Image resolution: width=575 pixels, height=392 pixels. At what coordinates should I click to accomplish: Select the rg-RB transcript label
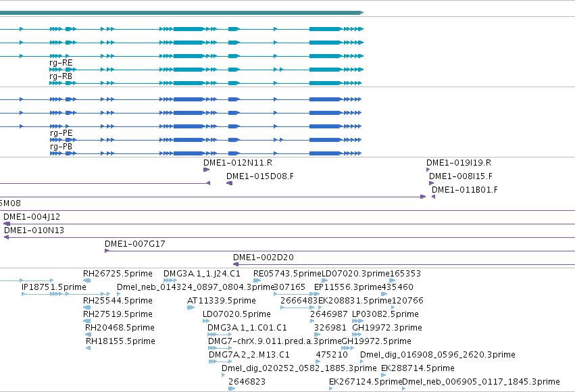tap(61, 76)
